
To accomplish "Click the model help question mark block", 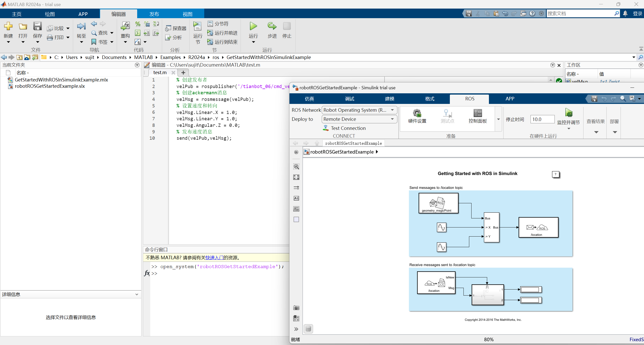I will pos(555,174).
